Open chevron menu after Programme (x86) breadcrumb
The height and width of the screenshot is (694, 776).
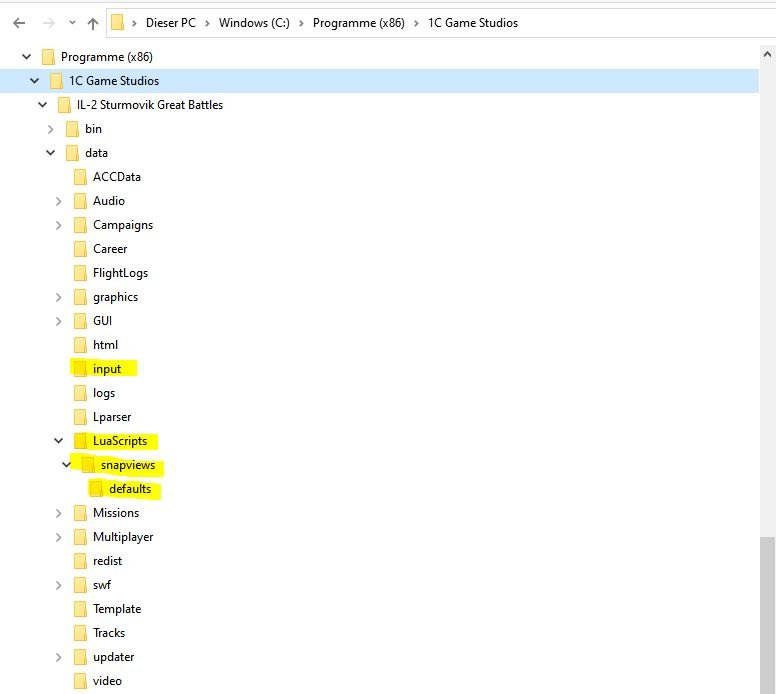pyautogui.click(x=416, y=23)
